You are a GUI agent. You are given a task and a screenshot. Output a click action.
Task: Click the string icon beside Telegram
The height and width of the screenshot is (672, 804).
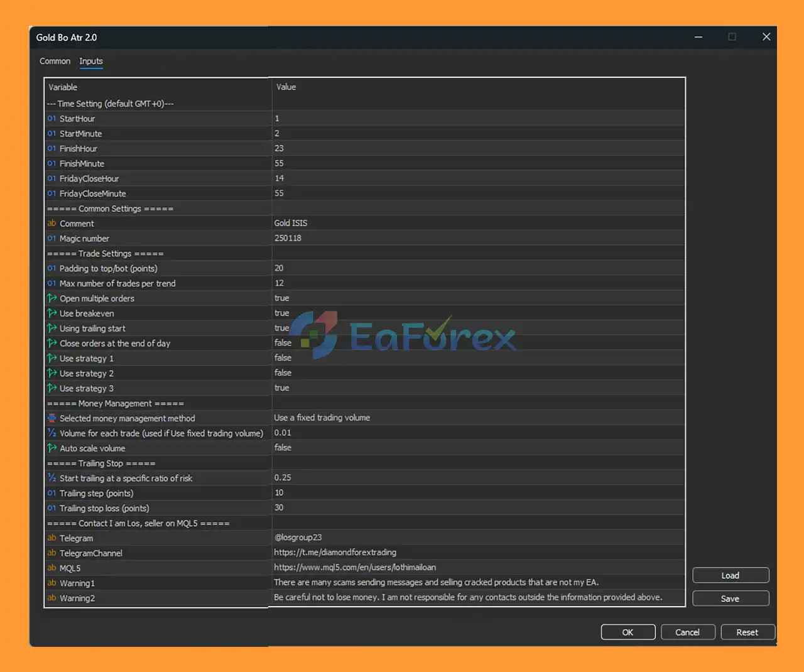(52, 538)
